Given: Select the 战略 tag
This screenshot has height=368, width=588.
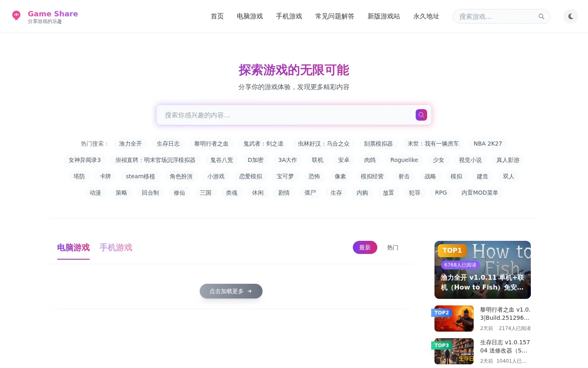Looking at the screenshot, I should 430,176.
